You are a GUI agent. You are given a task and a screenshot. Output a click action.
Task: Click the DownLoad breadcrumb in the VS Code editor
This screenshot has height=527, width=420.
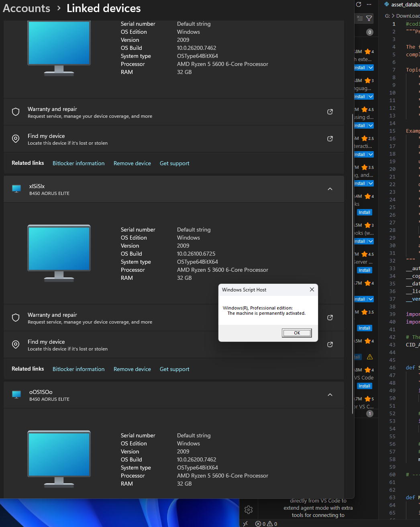click(x=408, y=16)
